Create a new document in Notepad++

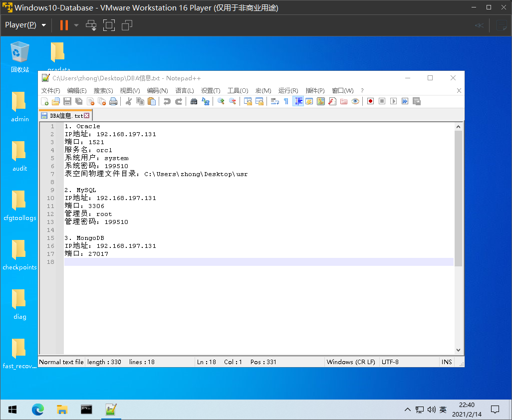coord(45,101)
